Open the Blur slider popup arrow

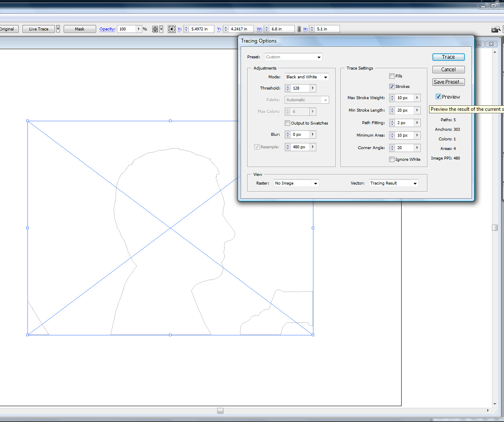tap(313, 135)
